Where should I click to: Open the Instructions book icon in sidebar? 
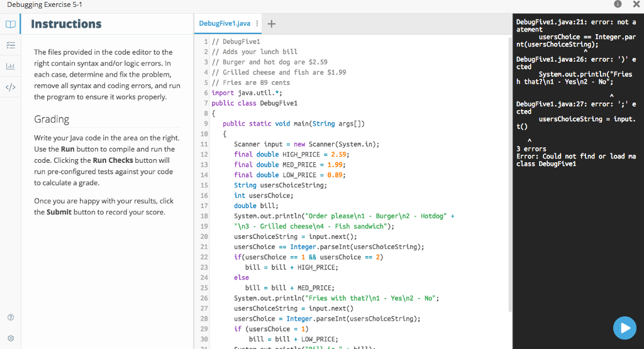point(11,25)
